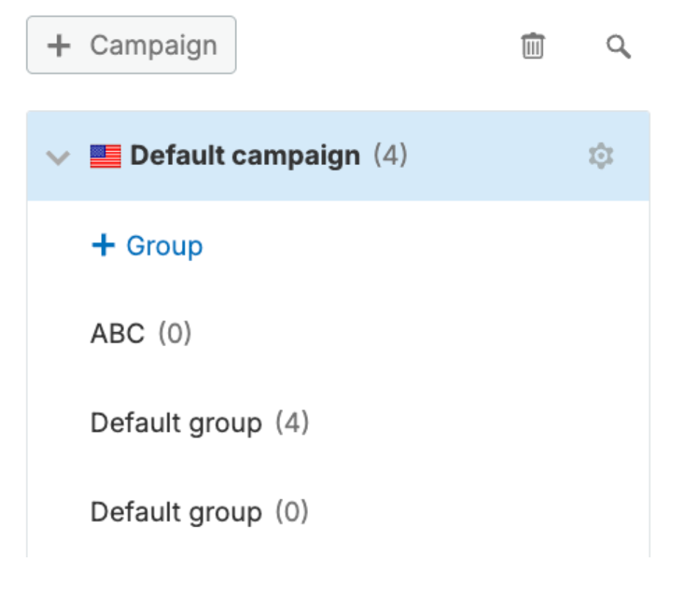Click the Add Group link
The height and width of the screenshot is (616, 682).
tap(147, 246)
